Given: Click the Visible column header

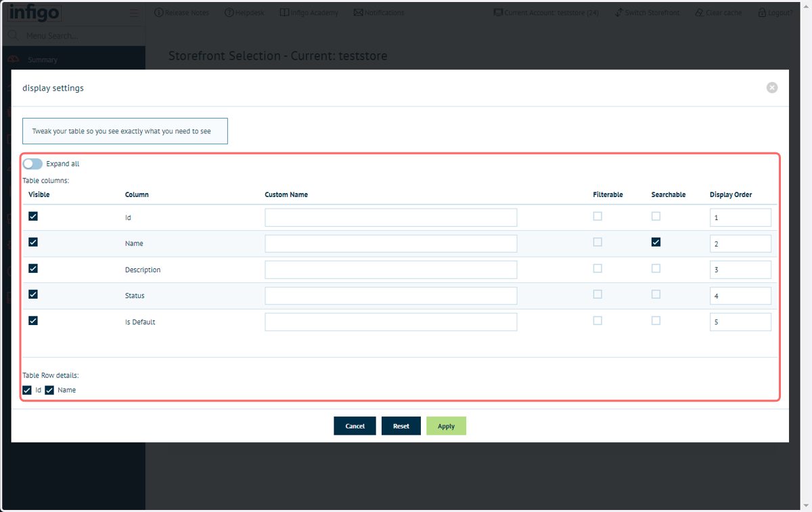Looking at the screenshot, I should (39, 194).
